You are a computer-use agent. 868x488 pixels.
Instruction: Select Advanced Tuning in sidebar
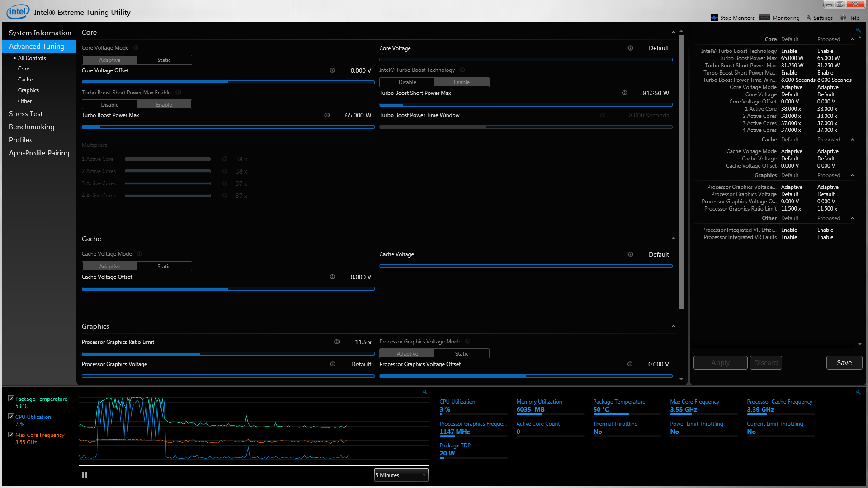point(39,46)
